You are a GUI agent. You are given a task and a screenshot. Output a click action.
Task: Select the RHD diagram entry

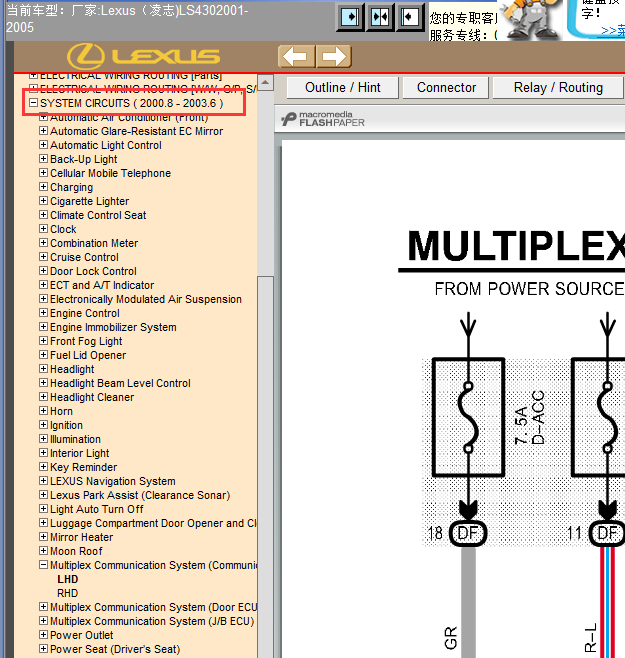68,593
